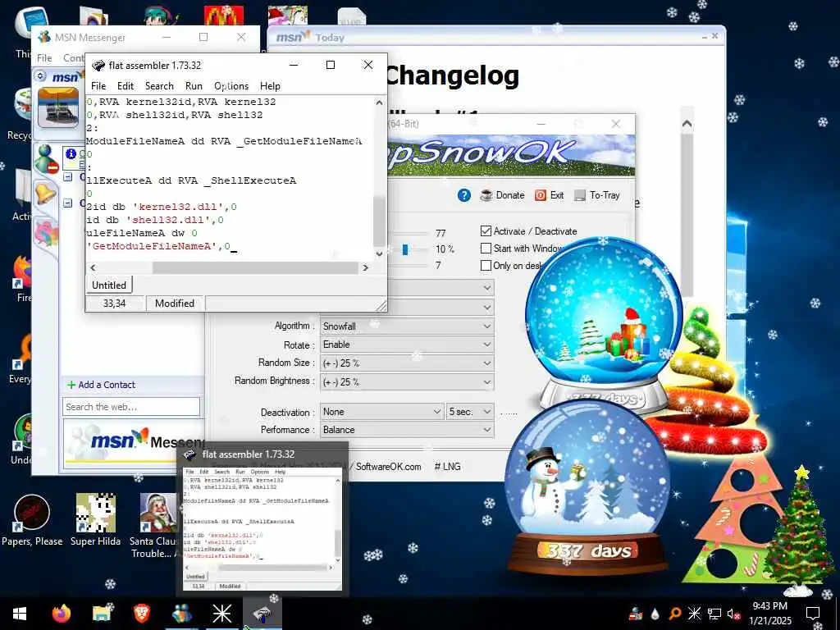Open Brave browser from the taskbar
Viewport: 840px width, 630px height.
tap(141, 614)
